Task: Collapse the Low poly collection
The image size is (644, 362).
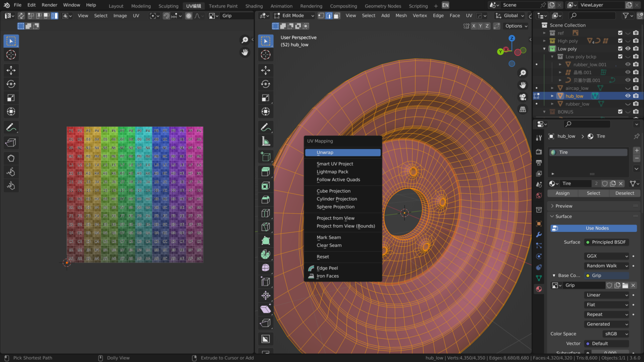Action: (x=544, y=49)
